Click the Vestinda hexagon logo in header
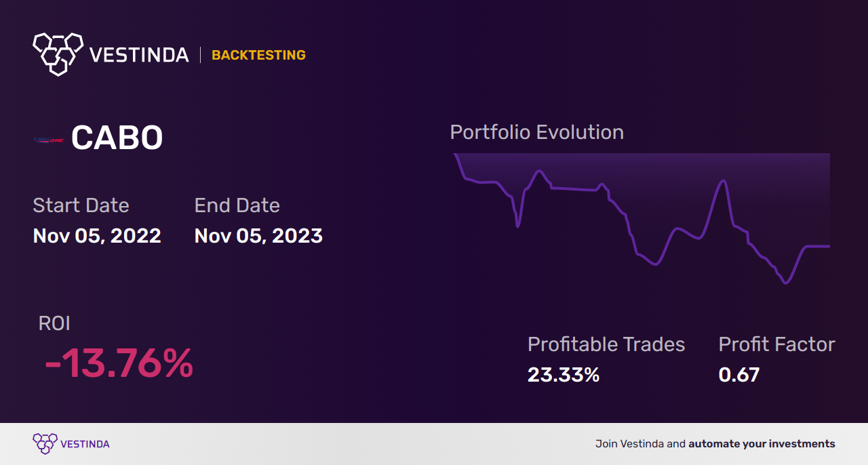868x465 pixels. [x=58, y=53]
